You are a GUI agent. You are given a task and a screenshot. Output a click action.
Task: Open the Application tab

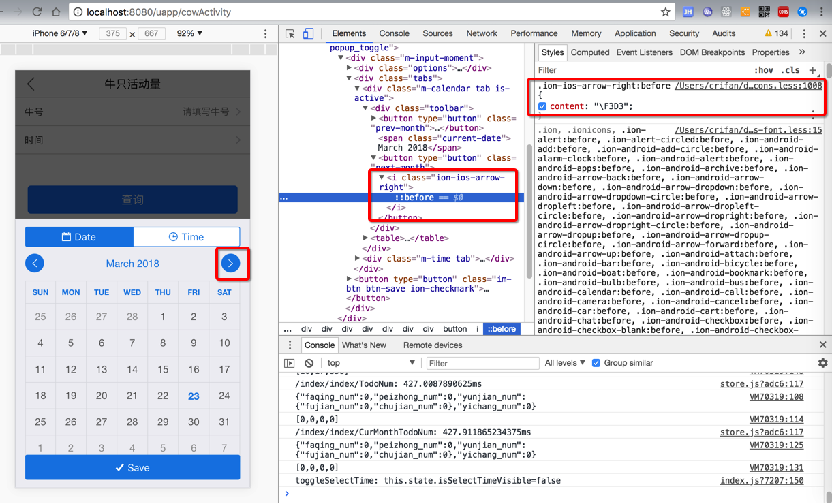click(x=635, y=33)
